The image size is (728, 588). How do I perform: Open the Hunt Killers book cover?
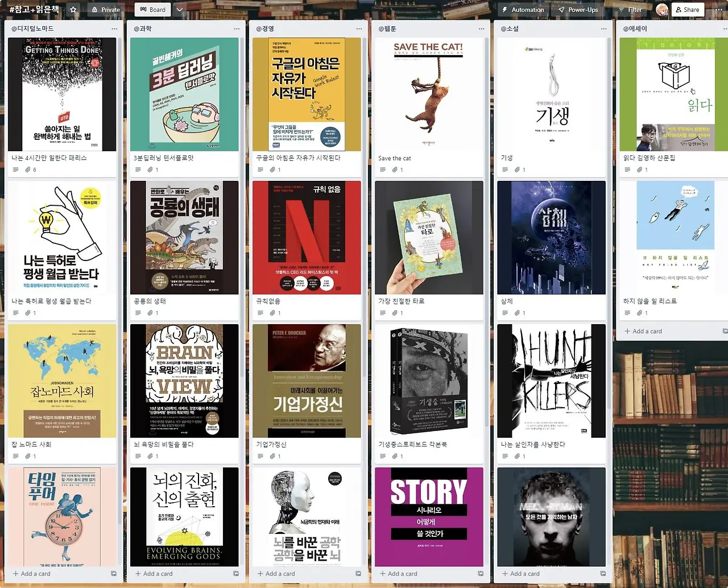(x=551, y=381)
